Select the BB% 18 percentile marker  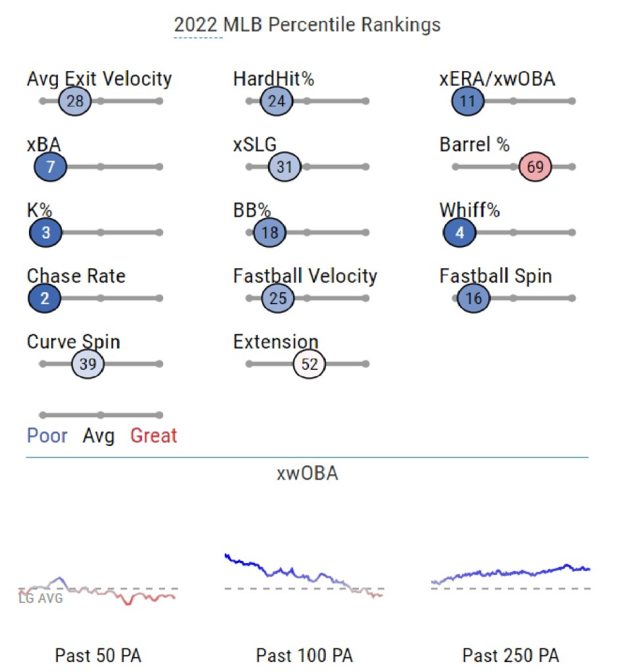tap(270, 233)
